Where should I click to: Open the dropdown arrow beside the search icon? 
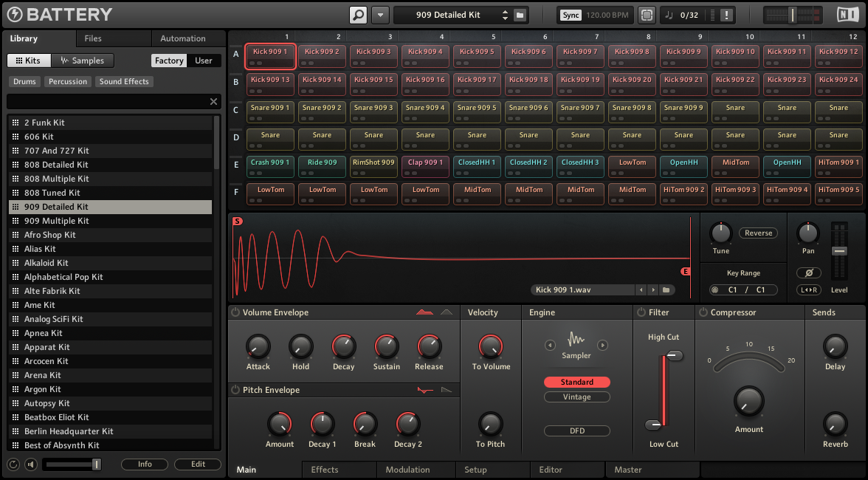(380, 15)
